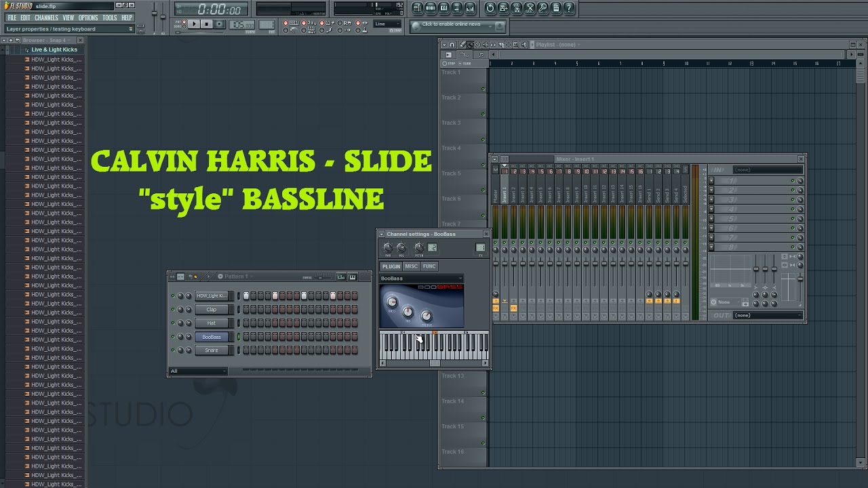
Task: Click the Mid knob on the BooBass plugin
Action: 408,312
